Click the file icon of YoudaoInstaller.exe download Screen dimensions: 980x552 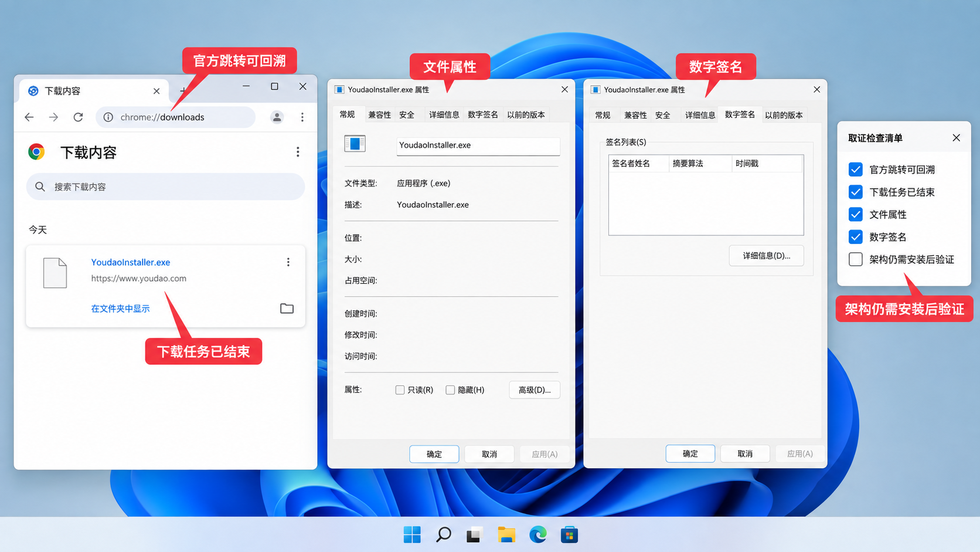pyautogui.click(x=55, y=273)
